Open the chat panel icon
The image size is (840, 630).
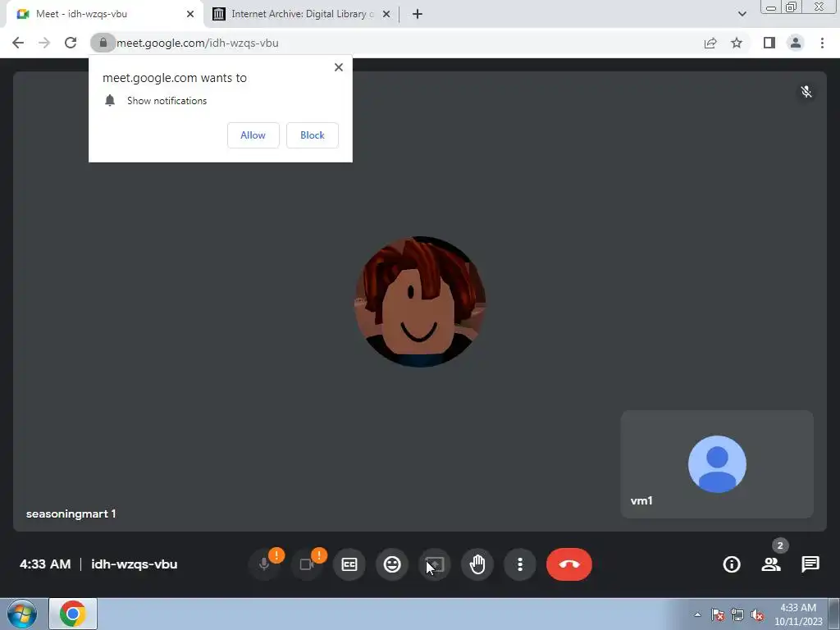[810, 564]
